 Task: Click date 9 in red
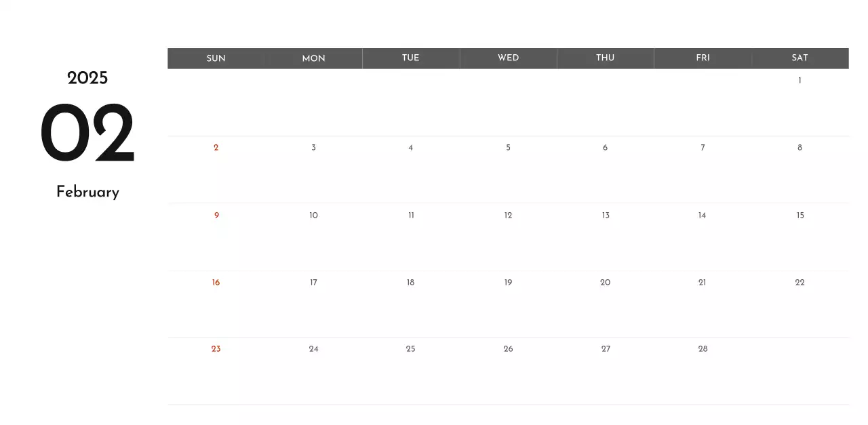coord(216,216)
